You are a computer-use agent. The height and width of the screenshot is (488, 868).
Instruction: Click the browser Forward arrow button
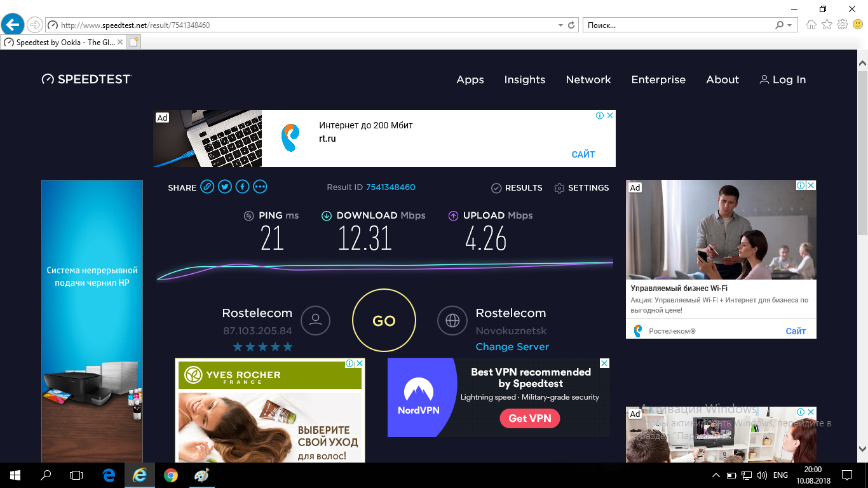pyautogui.click(x=34, y=25)
